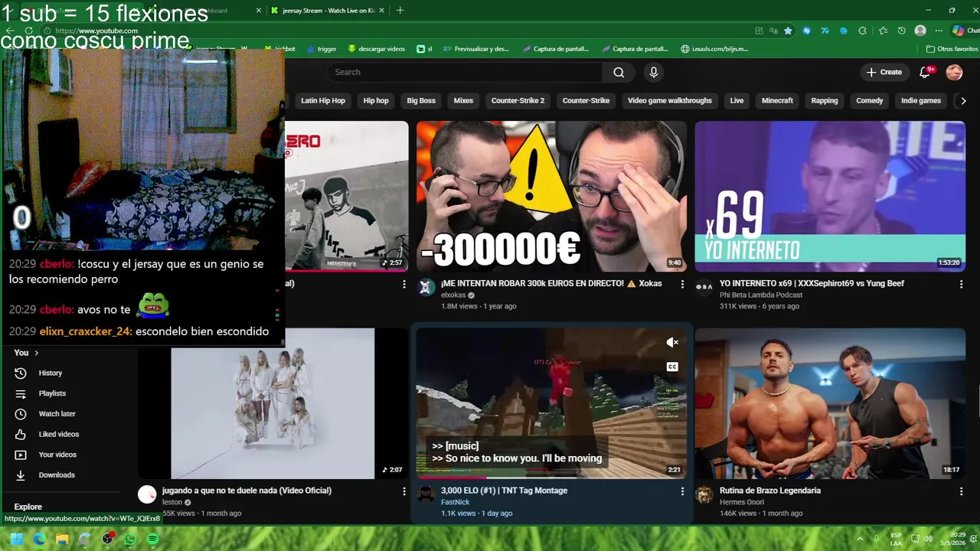Viewport: 980px width, 551px height.
Task: Unmute the TNT Tag Montage preview
Action: tap(672, 342)
